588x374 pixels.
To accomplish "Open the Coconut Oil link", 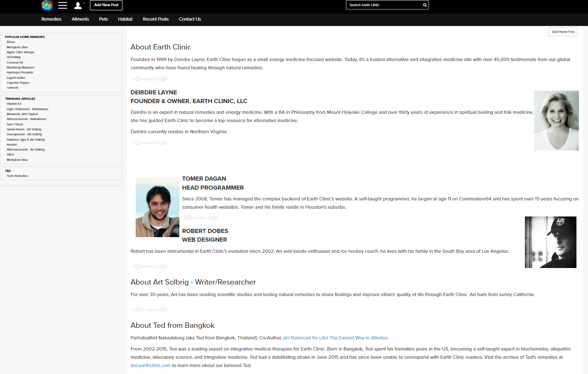I will pos(15,63).
